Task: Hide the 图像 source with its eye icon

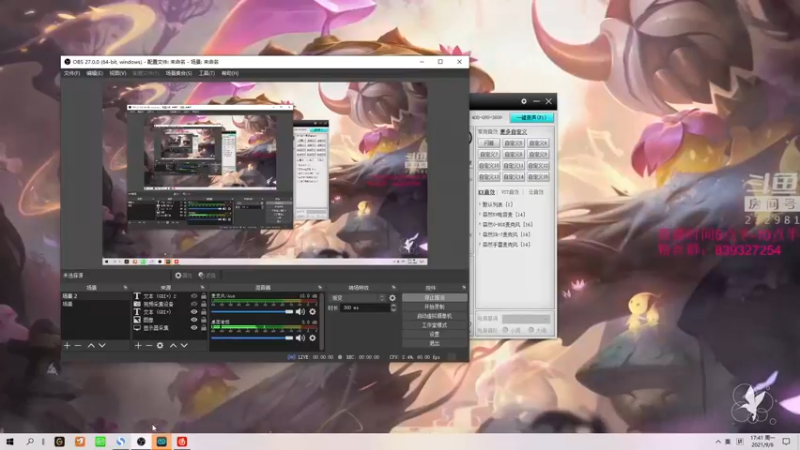Action: [x=194, y=320]
